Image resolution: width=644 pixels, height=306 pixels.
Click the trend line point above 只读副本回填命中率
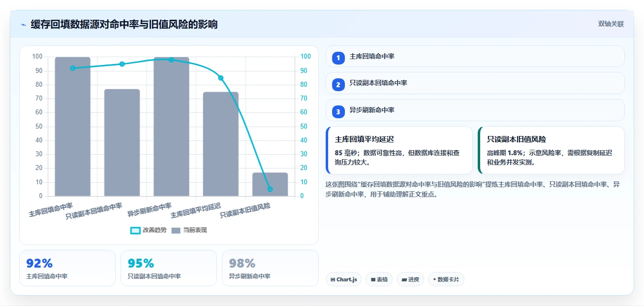(x=122, y=64)
